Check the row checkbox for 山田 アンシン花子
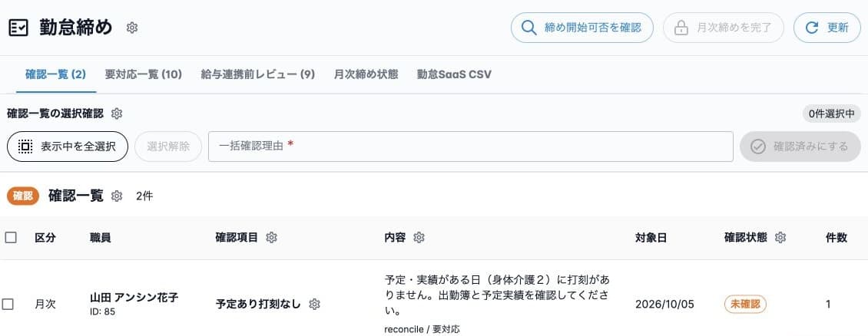The width and height of the screenshot is (868, 336). point(8,304)
